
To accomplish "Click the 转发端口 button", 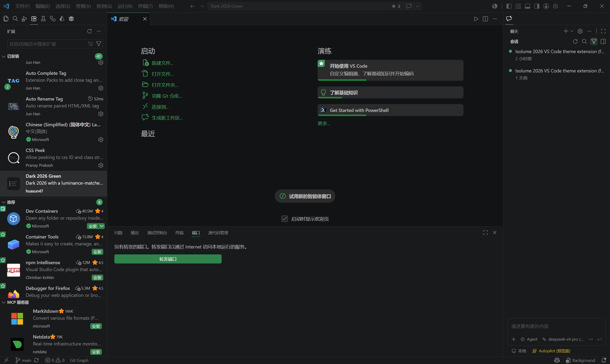I will pos(168,259).
